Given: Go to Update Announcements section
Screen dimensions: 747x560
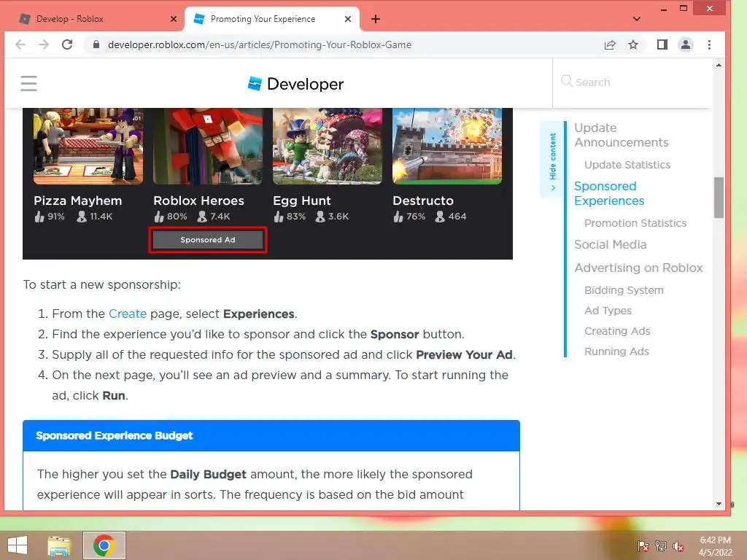Looking at the screenshot, I should (x=621, y=135).
